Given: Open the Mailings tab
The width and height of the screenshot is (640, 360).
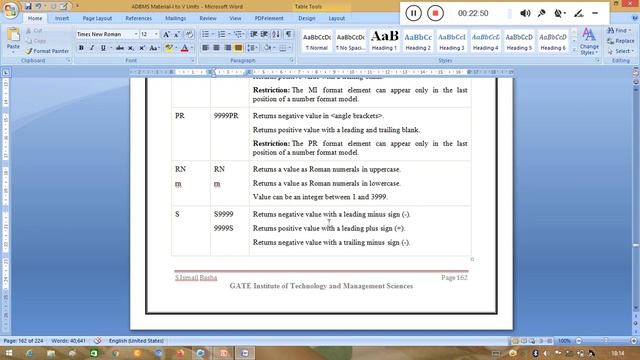Looking at the screenshot, I should pyautogui.click(x=176, y=18).
